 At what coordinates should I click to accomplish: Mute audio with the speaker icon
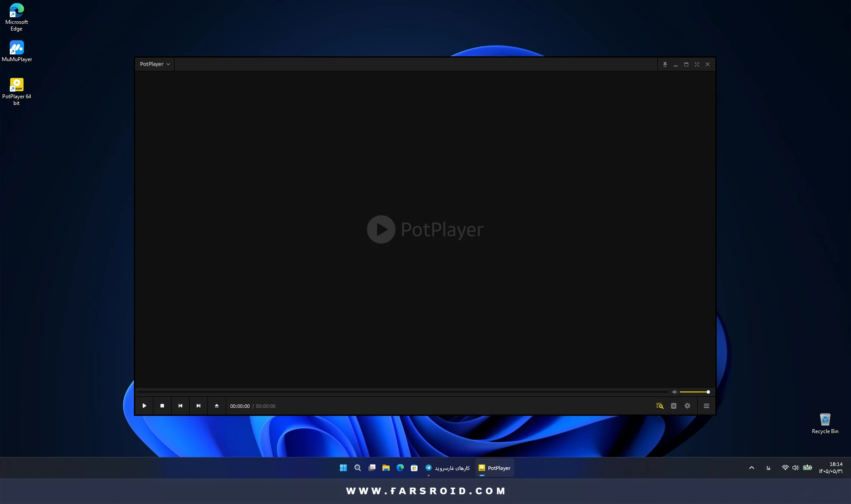click(x=675, y=392)
